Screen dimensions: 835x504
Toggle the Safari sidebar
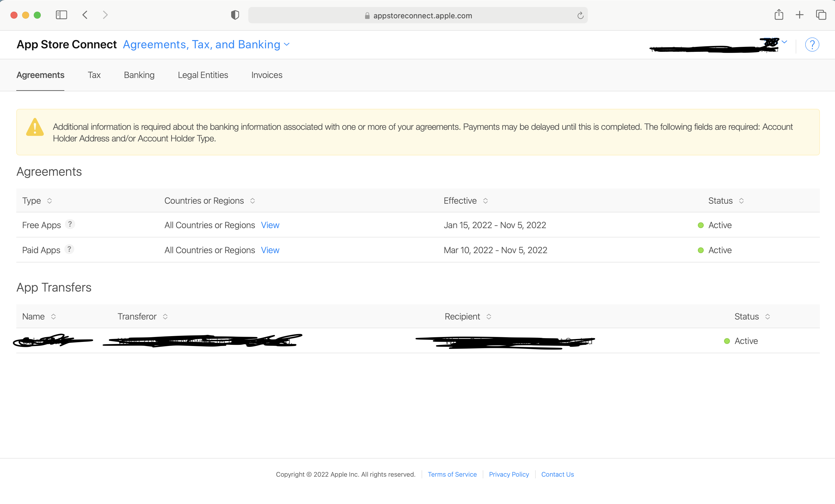click(61, 15)
